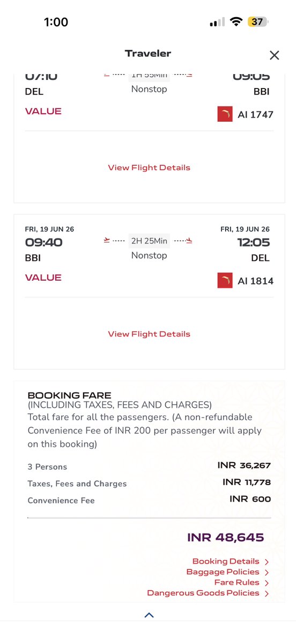View Flight Details for AI 1747
296x644 pixels.
point(149,167)
